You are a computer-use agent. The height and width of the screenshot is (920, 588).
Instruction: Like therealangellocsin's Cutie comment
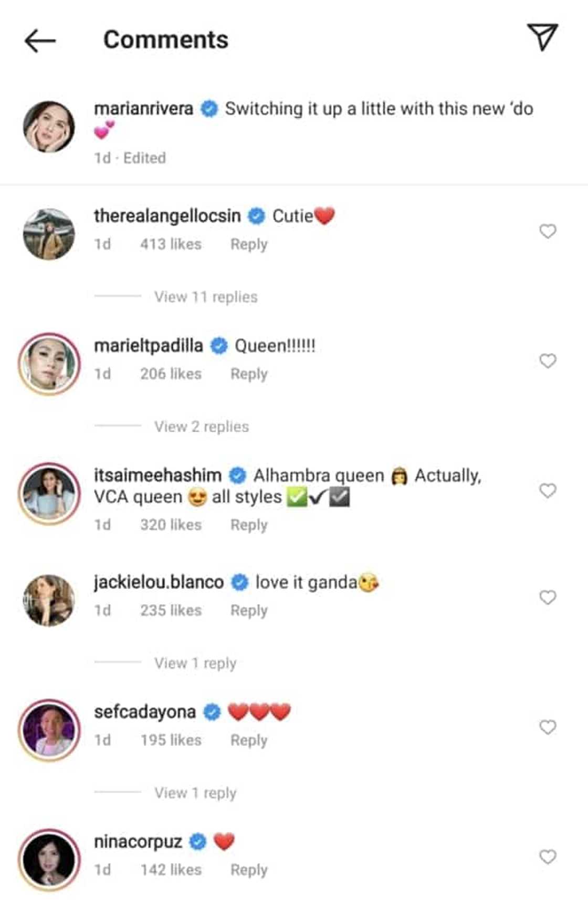pyautogui.click(x=548, y=231)
